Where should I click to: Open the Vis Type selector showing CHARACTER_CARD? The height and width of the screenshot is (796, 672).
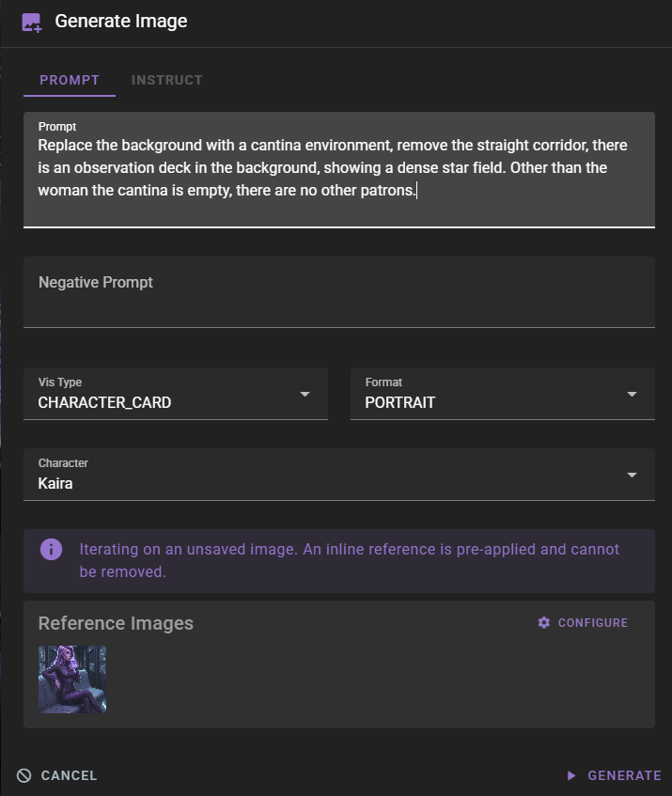[175, 394]
